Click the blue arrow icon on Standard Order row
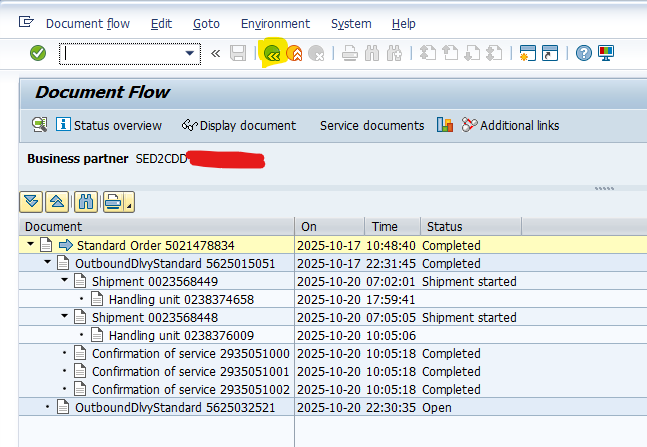Screen dimensions: 647x447 pos(66,245)
